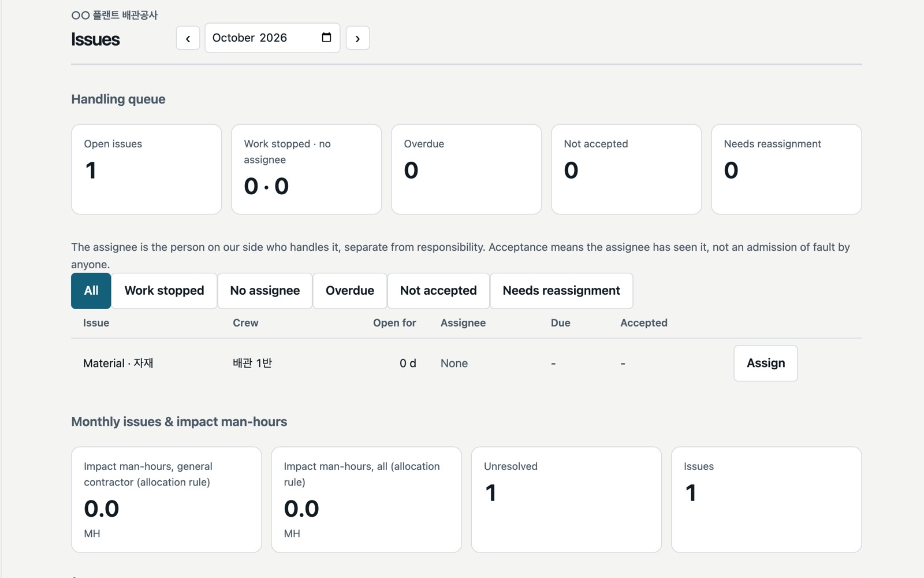Show Overdue issues tab
The height and width of the screenshot is (578, 924).
pyautogui.click(x=350, y=291)
